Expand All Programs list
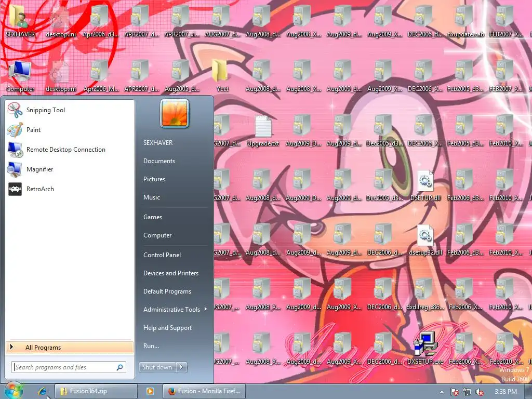 pos(70,348)
